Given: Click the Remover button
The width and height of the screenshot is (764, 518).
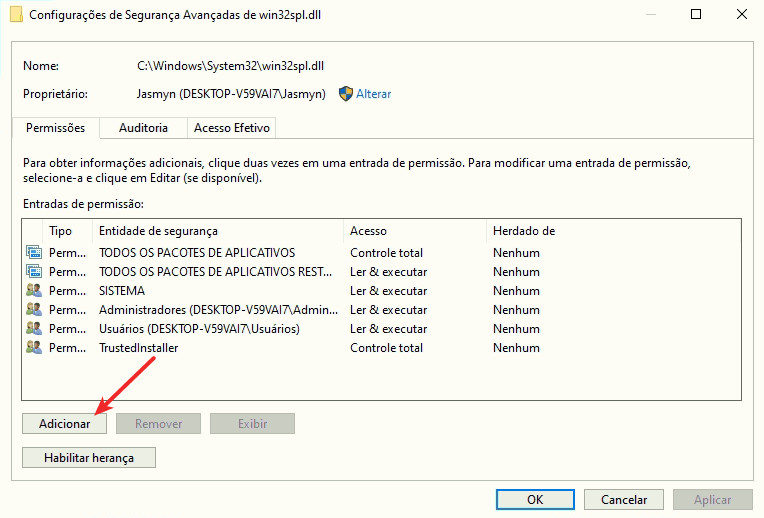Looking at the screenshot, I should click(158, 423).
